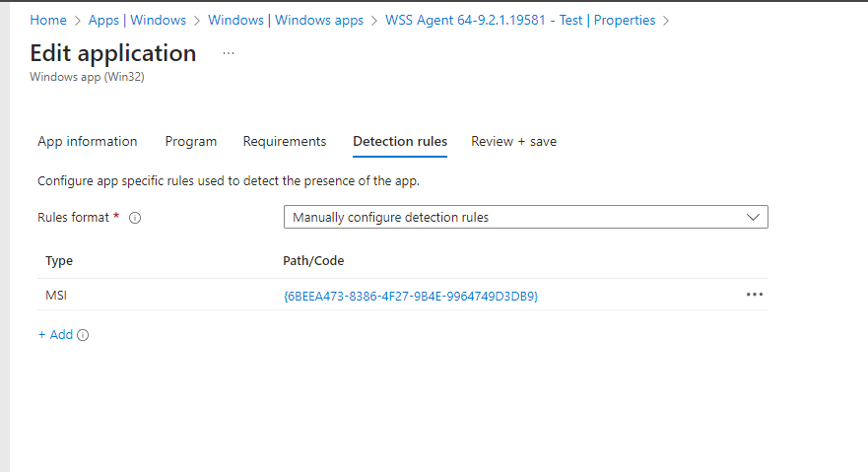Return to the WSS Agent Properties breadcrumb
Screen dimensions: 868x472
point(520,21)
